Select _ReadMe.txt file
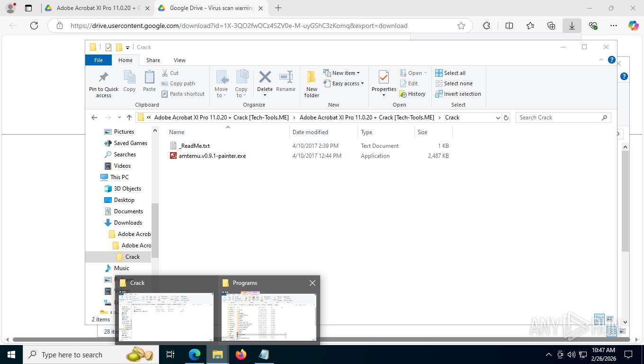Image resolution: width=644 pixels, height=364 pixels. (194, 146)
